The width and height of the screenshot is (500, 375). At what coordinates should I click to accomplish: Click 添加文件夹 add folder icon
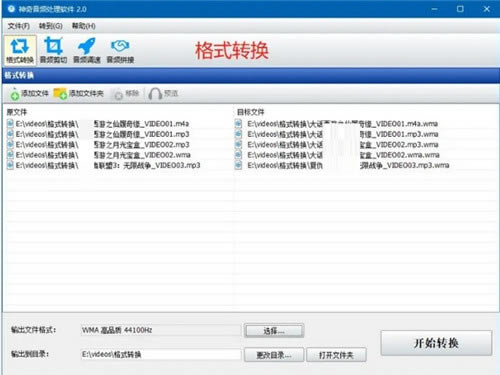[x=60, y=94]
